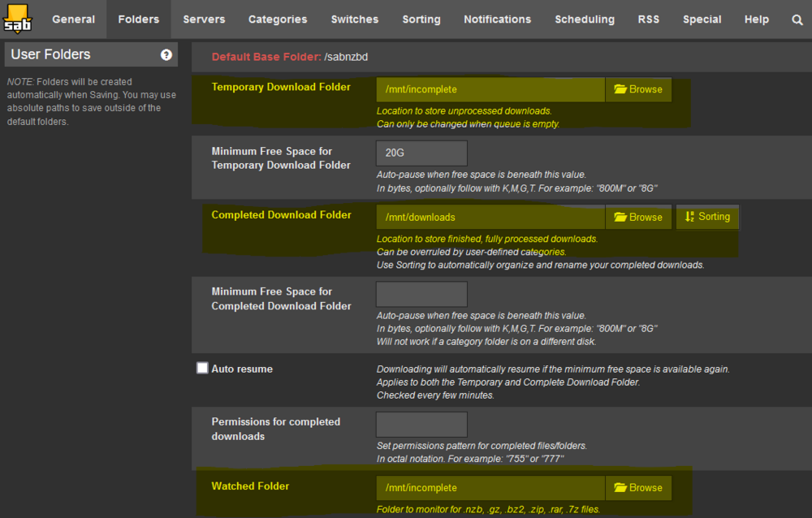Click the Watched Folder path field
The image size is (812, 518).
click(490, 488)
